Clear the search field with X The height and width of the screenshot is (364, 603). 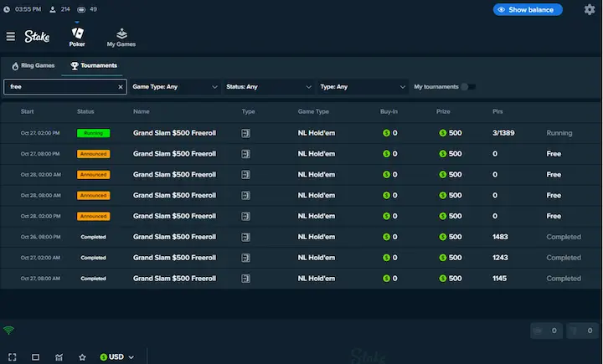[x=120, y=87]
